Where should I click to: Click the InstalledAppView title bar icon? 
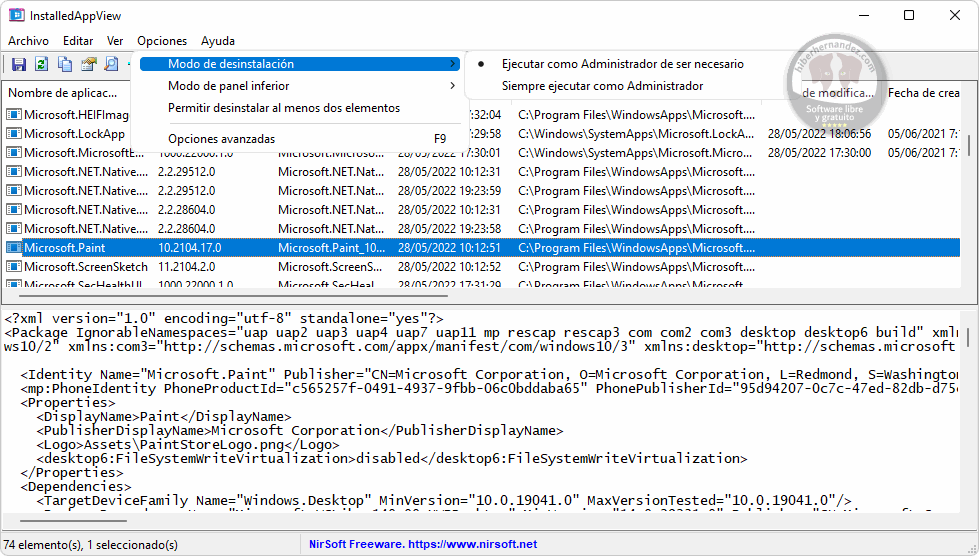(16, 15)
